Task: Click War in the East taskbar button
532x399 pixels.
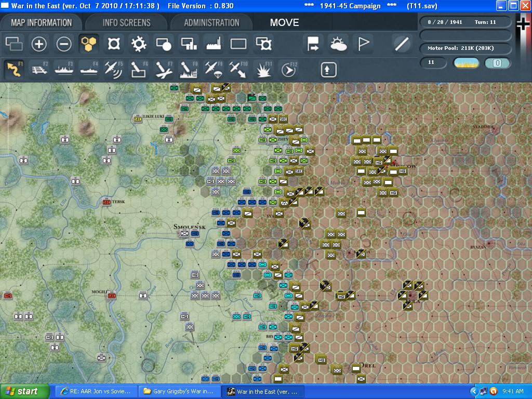Action: 263,392
